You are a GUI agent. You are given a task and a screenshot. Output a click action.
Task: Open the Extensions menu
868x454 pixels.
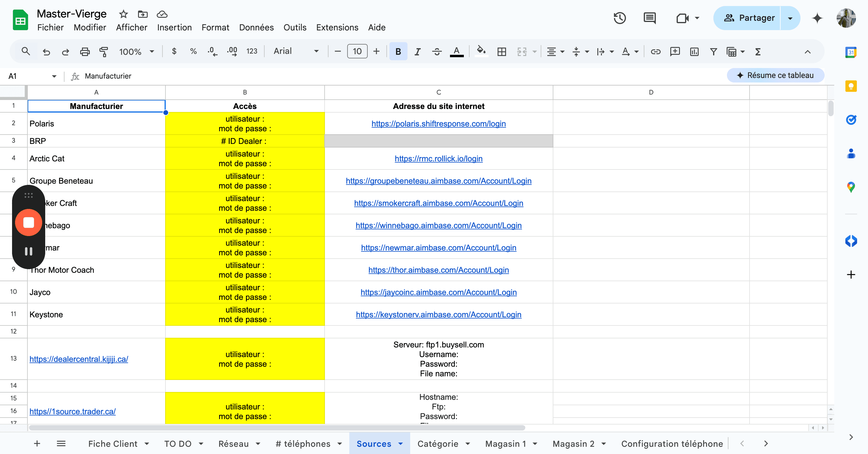point(337,28)
